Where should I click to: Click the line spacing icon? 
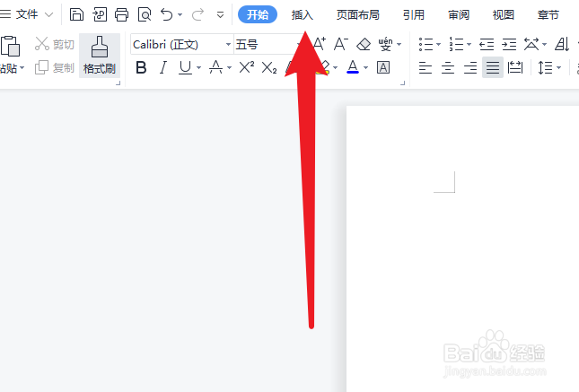tap(545, 68)
